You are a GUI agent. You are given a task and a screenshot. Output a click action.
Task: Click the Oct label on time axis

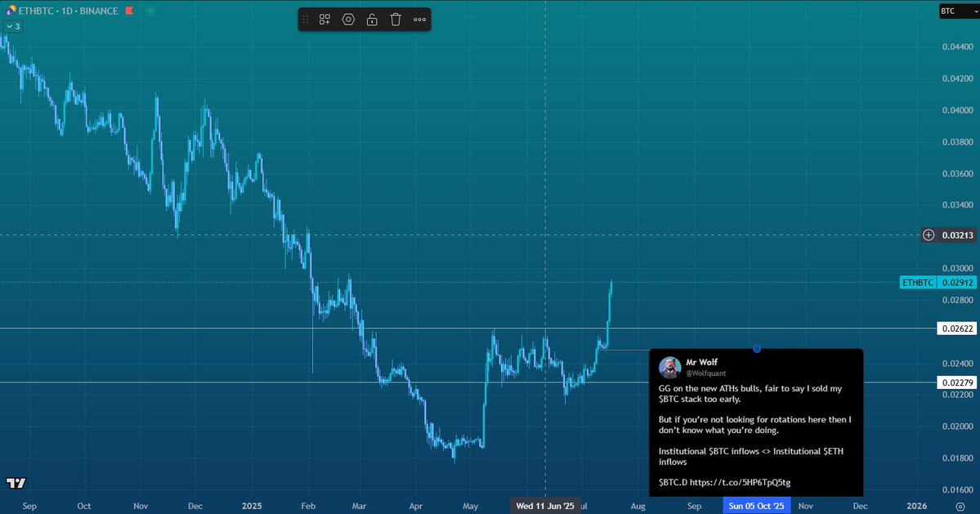point(83,506)
